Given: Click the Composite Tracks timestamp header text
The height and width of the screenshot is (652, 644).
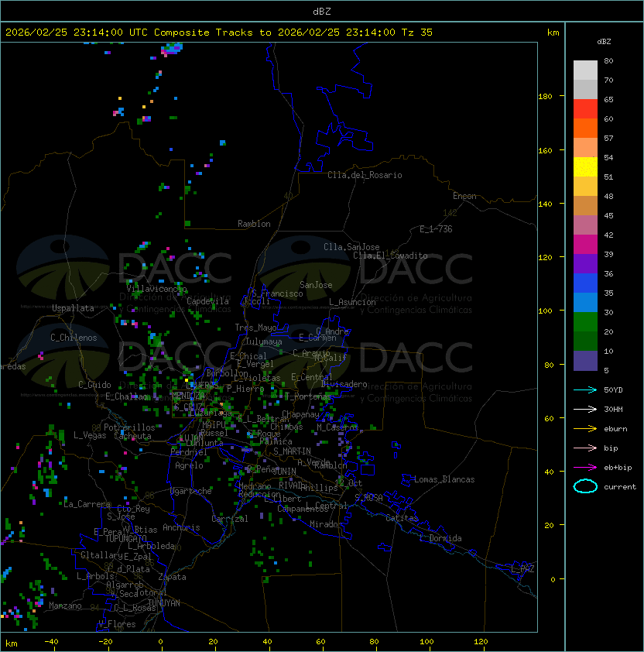Looking at the screenshot, I should [219, 33].
